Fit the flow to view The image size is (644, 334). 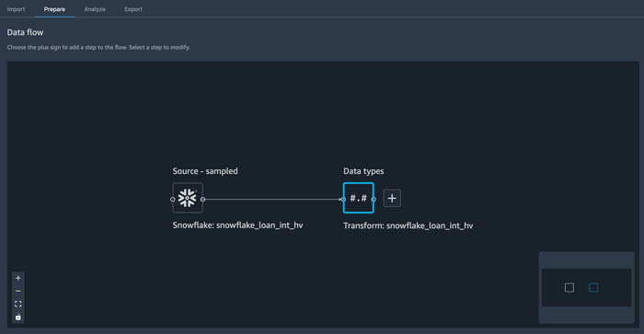(x=18, y=304)
